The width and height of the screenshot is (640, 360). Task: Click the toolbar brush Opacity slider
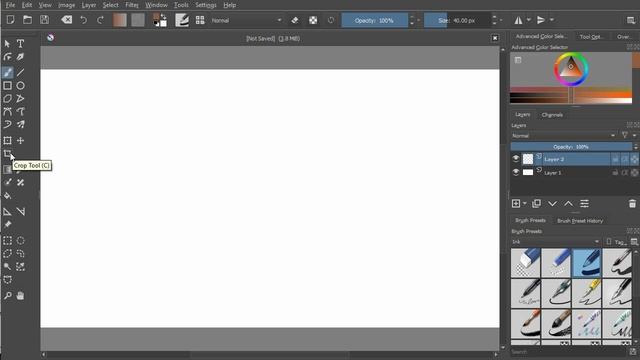374,20
